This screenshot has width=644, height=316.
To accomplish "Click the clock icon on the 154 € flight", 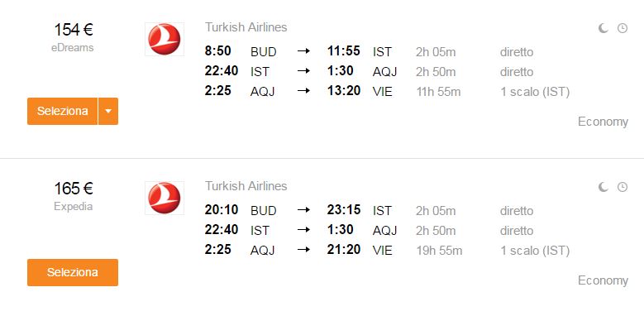I will [x=623, y=28].
